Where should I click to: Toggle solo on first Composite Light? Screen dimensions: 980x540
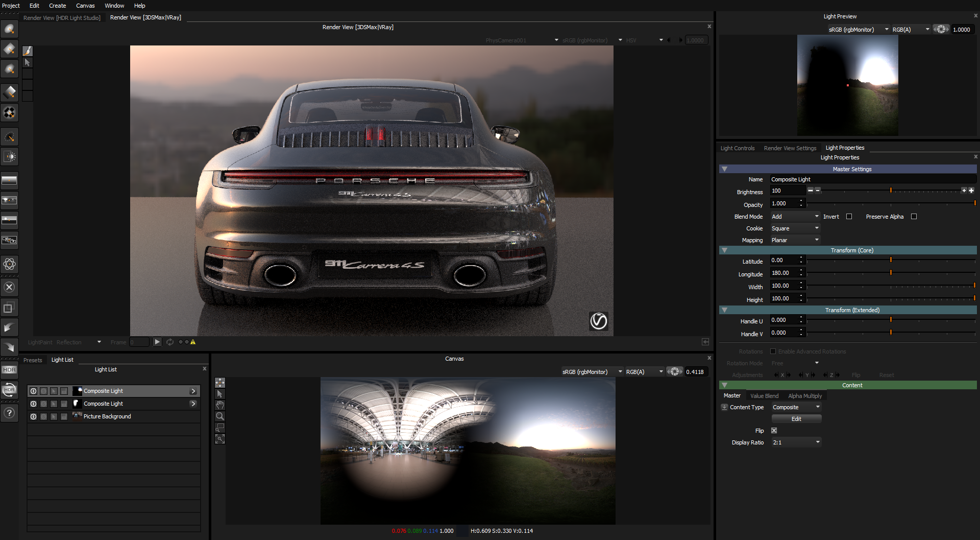(43, 391)
